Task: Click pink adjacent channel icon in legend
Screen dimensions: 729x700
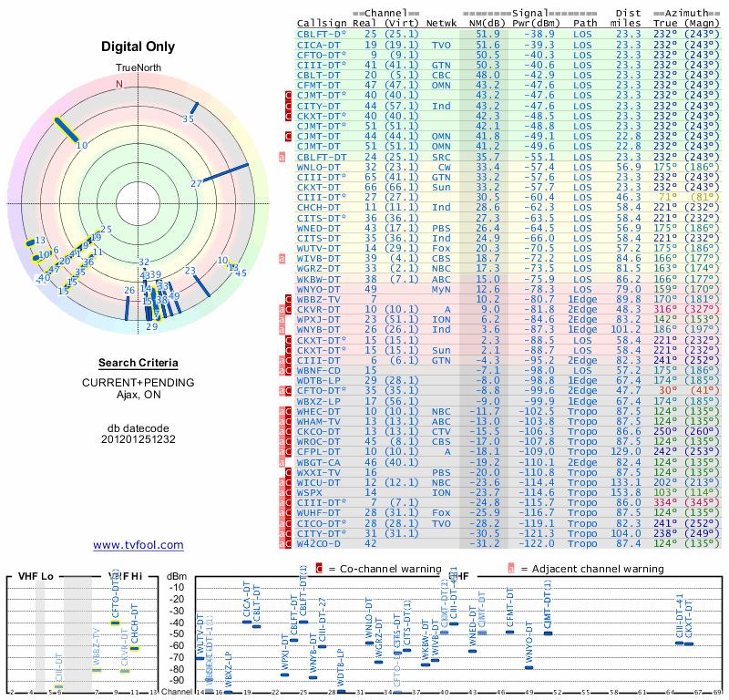Action: click(511, 569)
